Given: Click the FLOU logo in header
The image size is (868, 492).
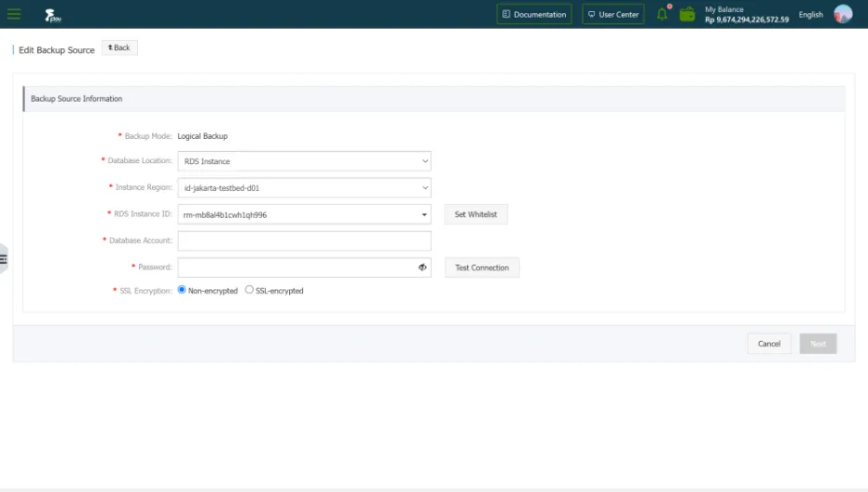Looking at the screenshot, I should (53, 16).
